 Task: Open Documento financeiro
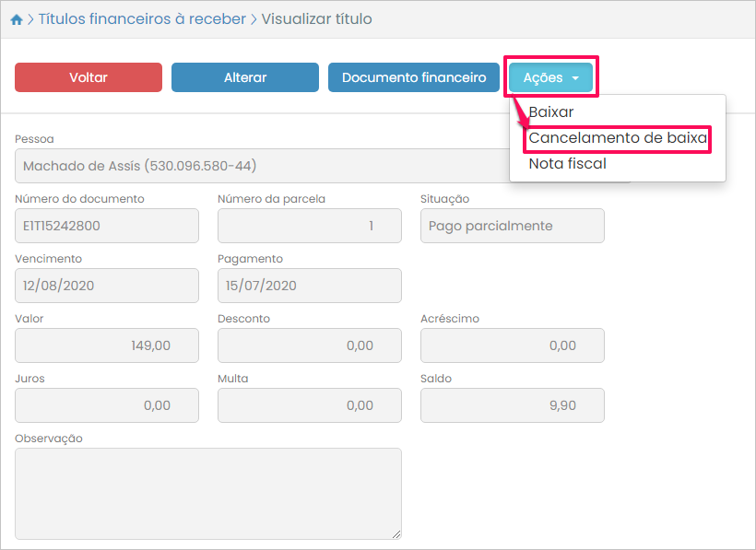point(414,77)
